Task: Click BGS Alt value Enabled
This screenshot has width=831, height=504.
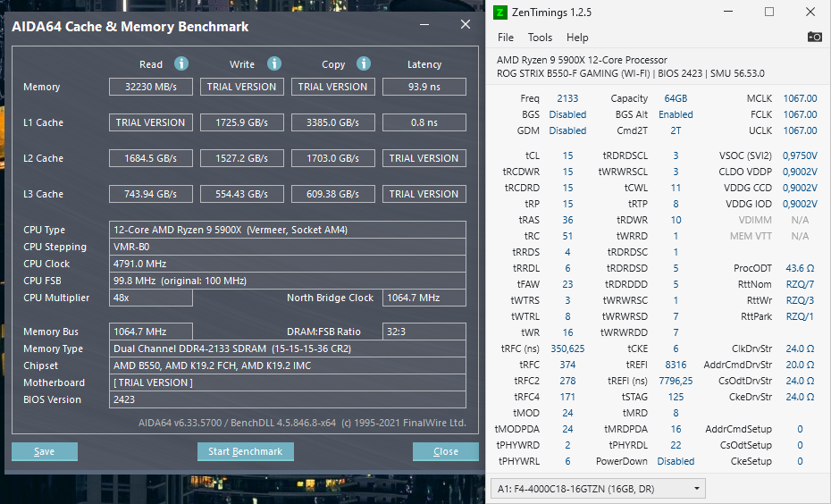Action: [x=676, y=114]
